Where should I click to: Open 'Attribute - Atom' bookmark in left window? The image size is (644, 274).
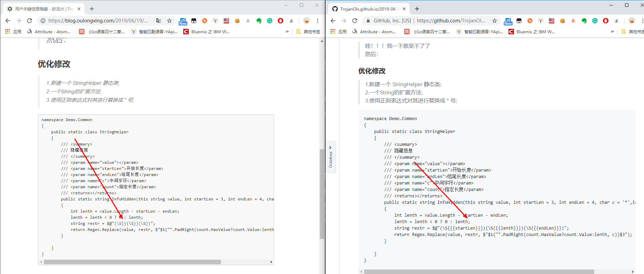tap(49, 32)
